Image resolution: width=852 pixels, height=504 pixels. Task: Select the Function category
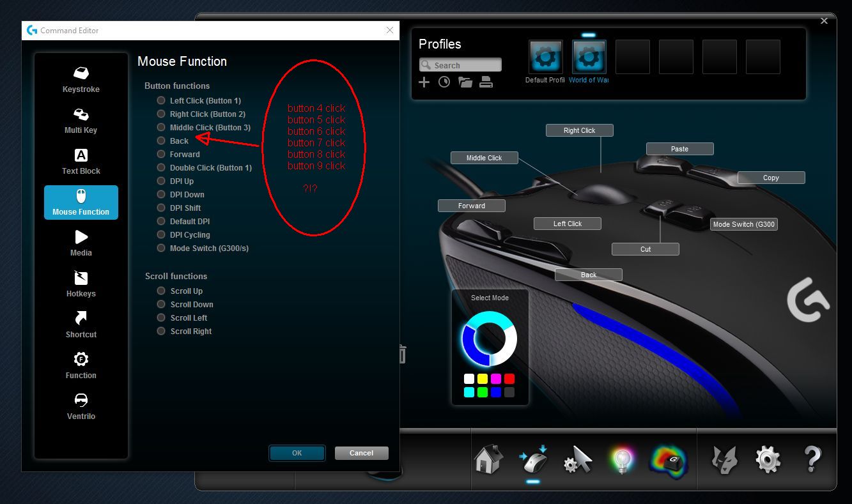coord(81,366)
